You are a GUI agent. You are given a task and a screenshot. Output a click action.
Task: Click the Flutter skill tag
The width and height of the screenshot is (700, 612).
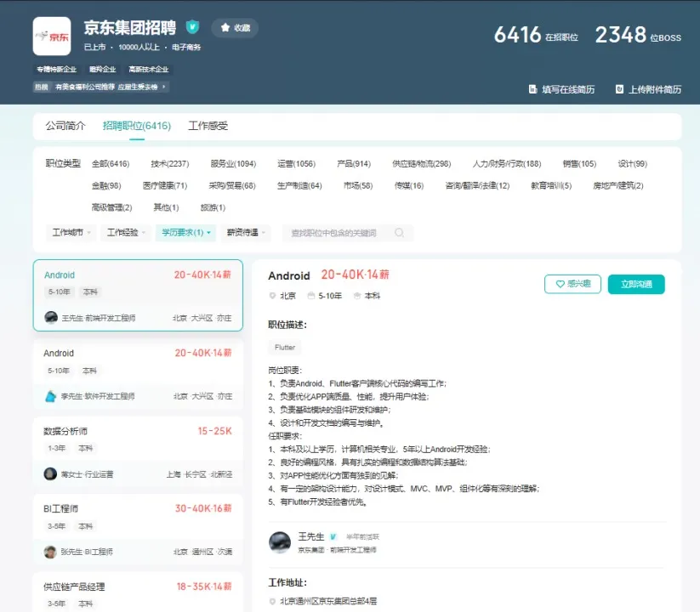tap(285, 347)
